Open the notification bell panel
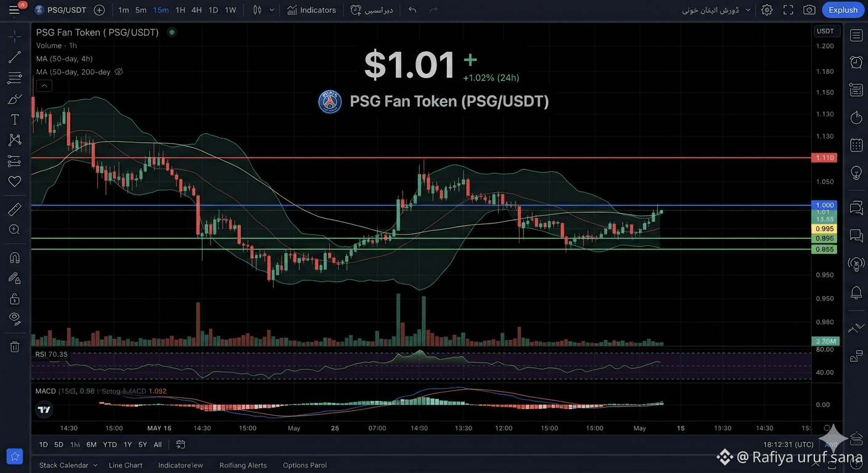Screen dimensions: 868x473 pyautogui.click(x=856, y=292)
